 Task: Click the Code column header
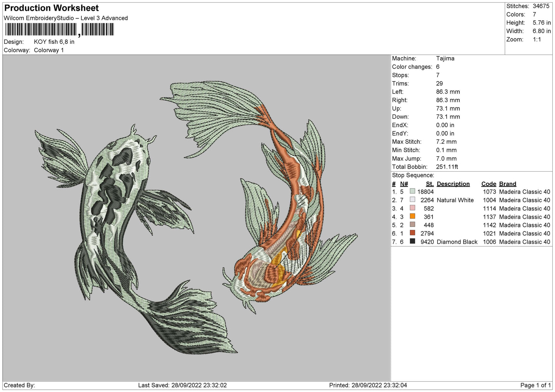(x=489, y=184)
